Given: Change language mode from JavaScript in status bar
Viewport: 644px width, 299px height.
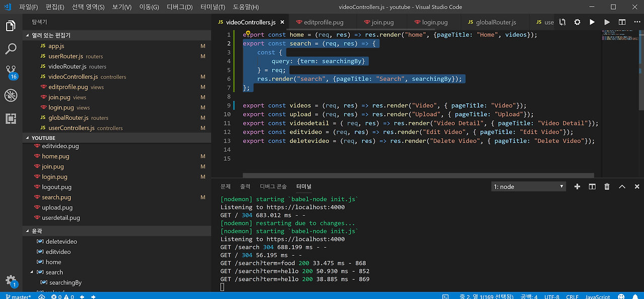Looking at the screenshot, I should [x=597, y=296].
